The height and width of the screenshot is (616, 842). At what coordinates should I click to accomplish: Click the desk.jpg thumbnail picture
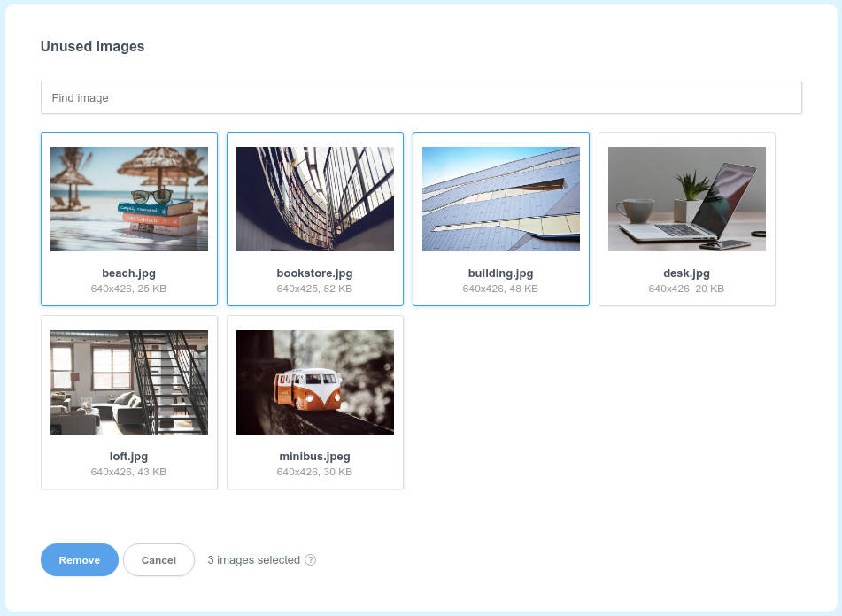point(687,198)
